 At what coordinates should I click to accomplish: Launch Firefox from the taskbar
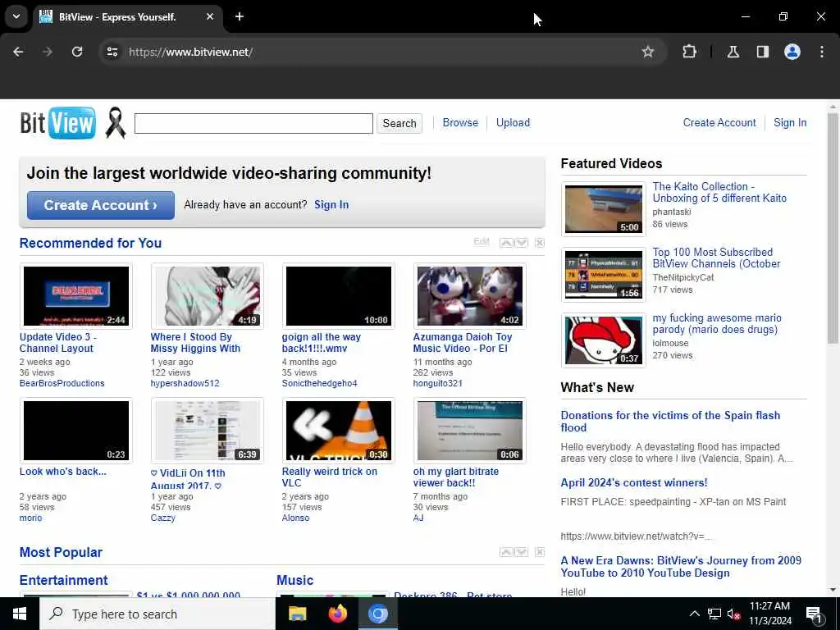[337, 614]
